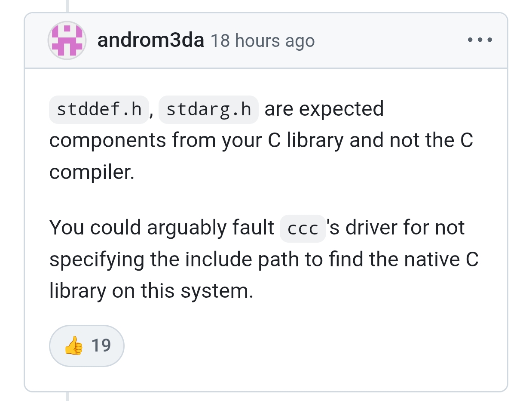532x401 pixels.
Task: Click the timeline connector line above the comment
Action: point(67,6)
